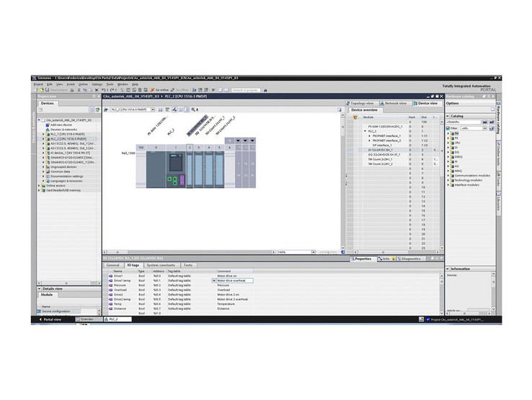Viewport: 532px width, 400px height.
Task: Expand PLC_1 node in project tree
Action: pos(43,134)
